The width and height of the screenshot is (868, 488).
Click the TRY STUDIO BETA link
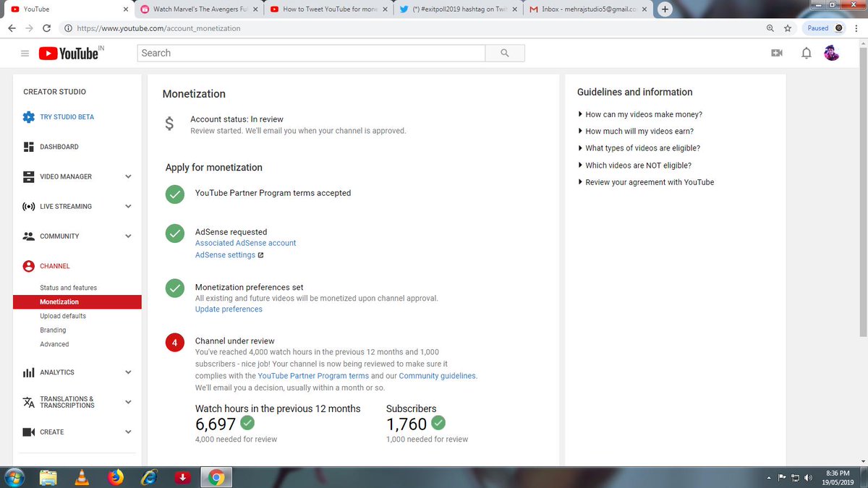click(67, 117)
